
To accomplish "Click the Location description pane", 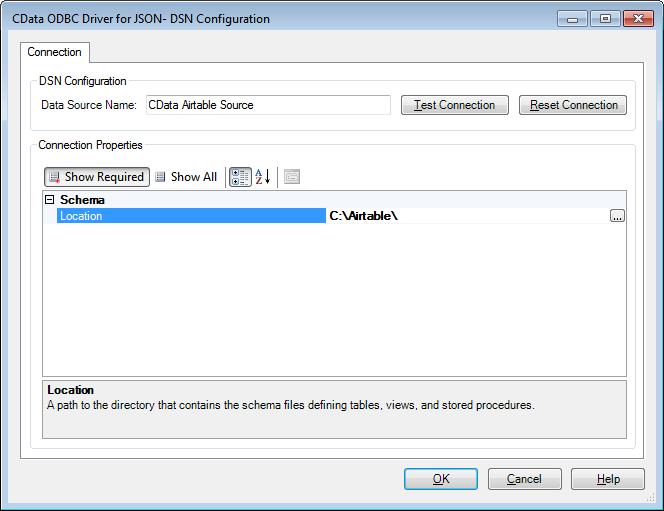I will pos(334,408).
